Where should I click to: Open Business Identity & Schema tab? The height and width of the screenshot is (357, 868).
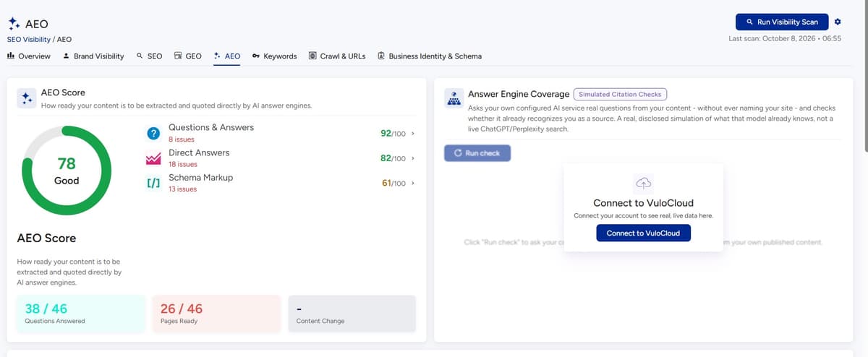tap(429, 56)
